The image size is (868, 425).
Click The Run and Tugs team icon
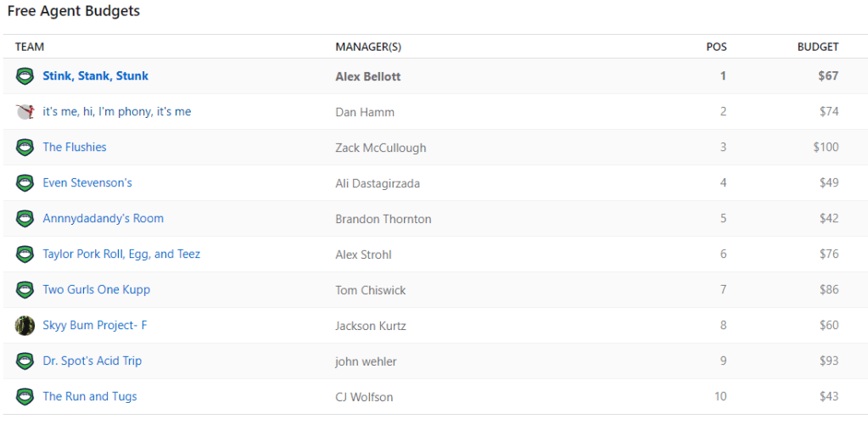[x=25, y=397]
